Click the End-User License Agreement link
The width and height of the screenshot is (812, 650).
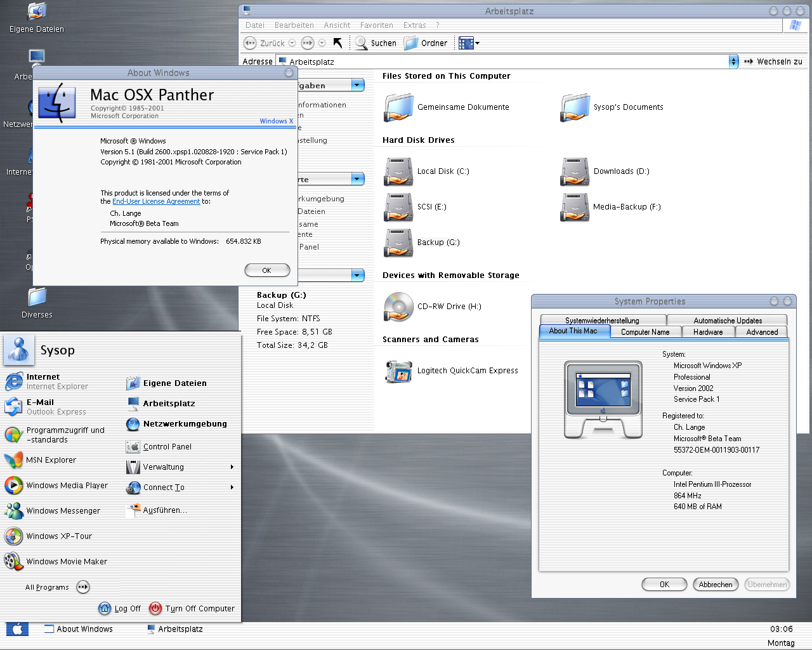click(156, 201)
